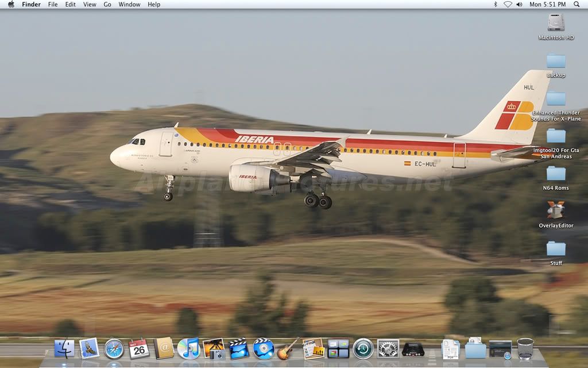588x368 pixels.
Task: Open the Documents stack with PDF
Action: coord(450,349)
